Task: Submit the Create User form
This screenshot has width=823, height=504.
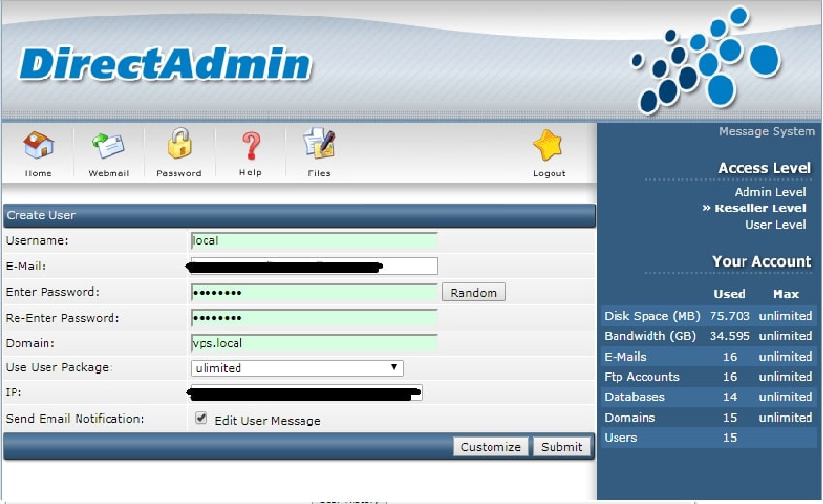Action: (x=561, y=447)
